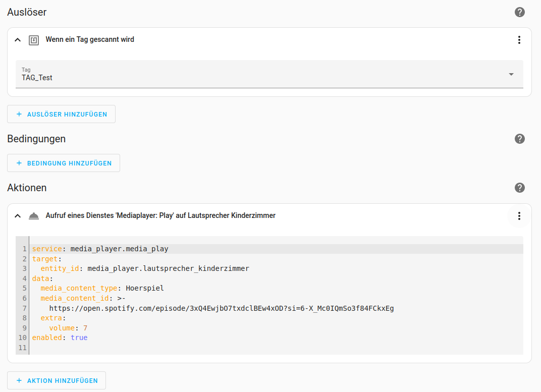
Task: Click the Spotify episode URL in the editor
Action: 221,308
